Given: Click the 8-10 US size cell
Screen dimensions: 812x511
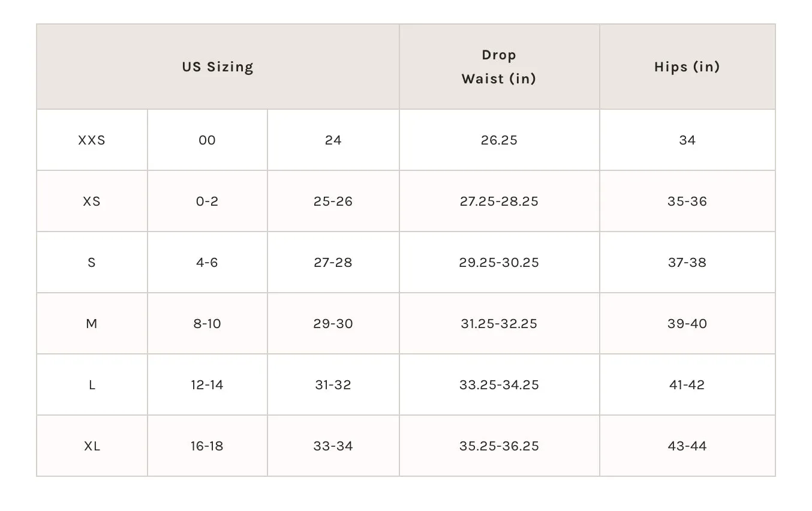Looking at the screenshot, I should click(x=207, y=324).
